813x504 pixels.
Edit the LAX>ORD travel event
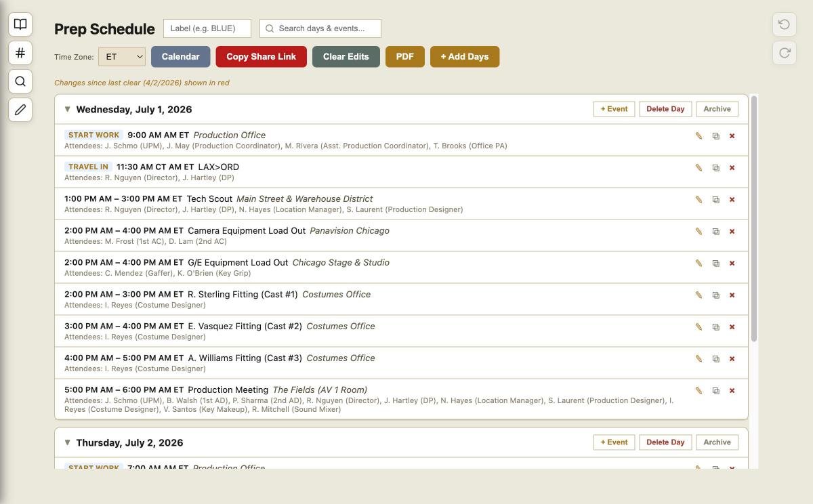[699, 168]
